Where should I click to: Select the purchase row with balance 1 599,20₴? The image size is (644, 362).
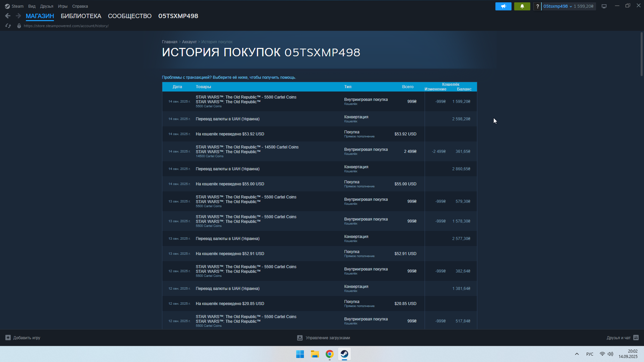tap(319, 102)
